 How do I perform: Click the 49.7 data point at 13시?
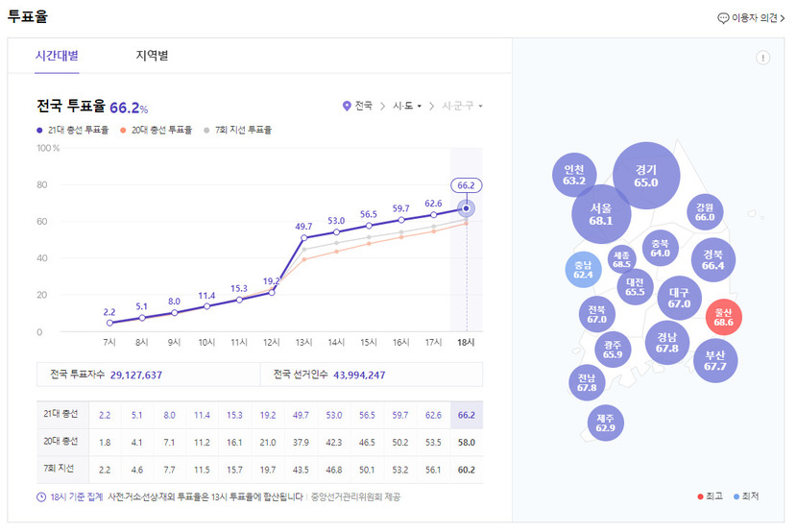coord(303,238)
